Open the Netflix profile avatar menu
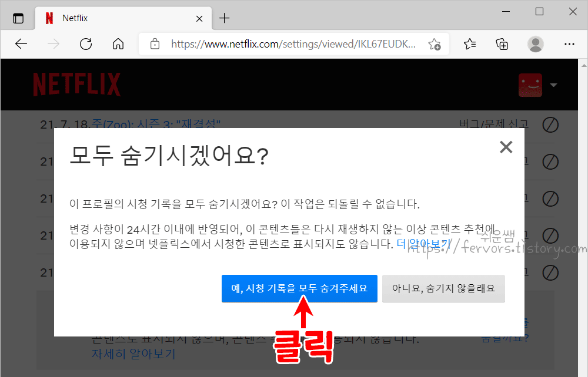This screenshot has height=377, width=588. [x=530, y=85]
